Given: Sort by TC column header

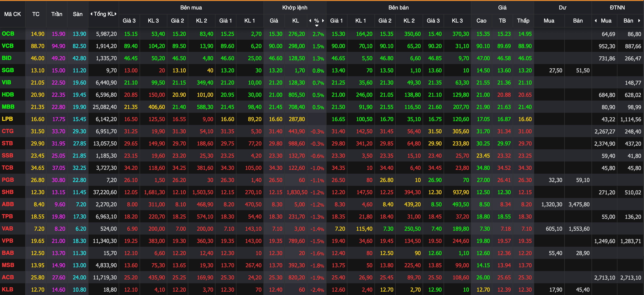Looking at the screenshot, I should [x=36, y=14].
